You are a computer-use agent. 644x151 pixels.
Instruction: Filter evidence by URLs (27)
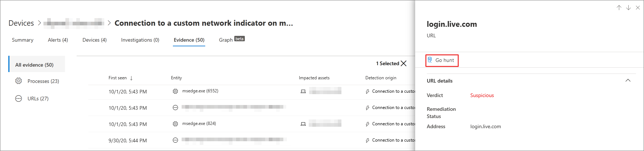pos(38,98)
